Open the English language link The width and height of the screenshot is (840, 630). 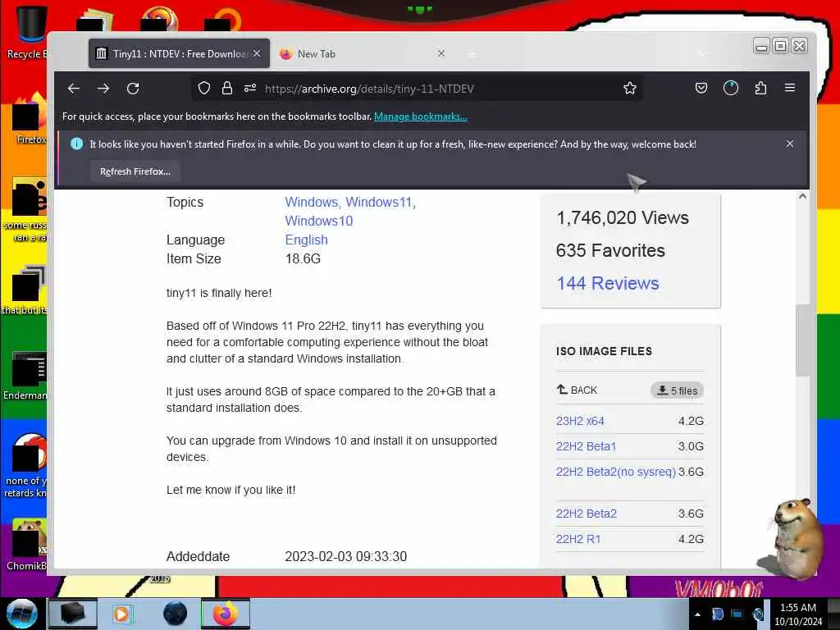click(x=307, y=240)
